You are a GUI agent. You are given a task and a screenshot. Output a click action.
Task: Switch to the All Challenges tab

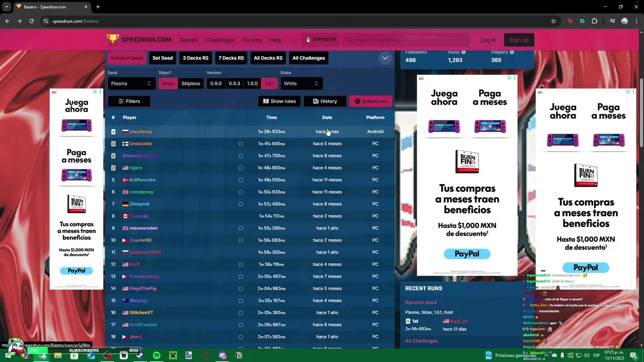pyautogui.click(x=309, y=58)
